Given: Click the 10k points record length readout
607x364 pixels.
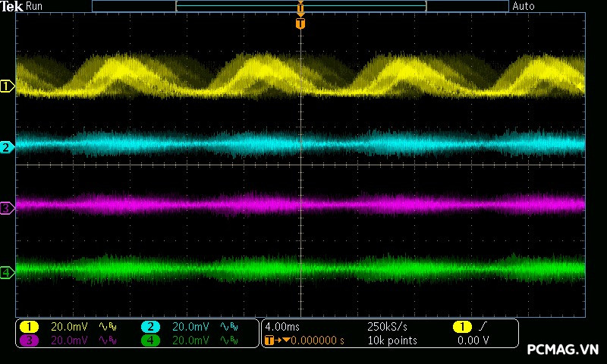Looking at the screenshot, I should pos(392,340).
